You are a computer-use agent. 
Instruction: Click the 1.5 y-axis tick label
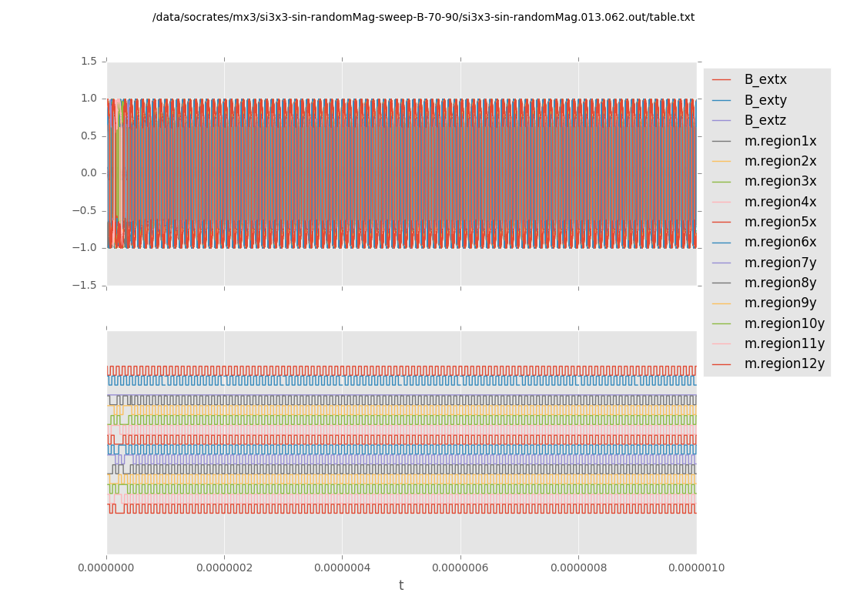(89, 61)
